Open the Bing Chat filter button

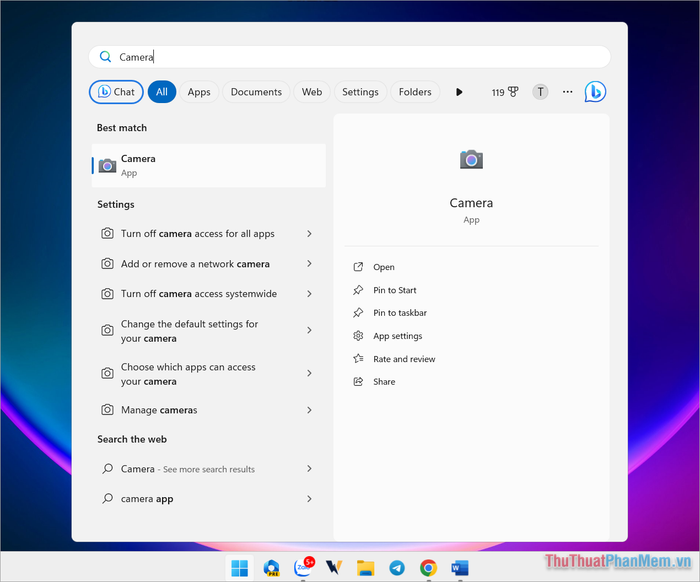point(116,92)
